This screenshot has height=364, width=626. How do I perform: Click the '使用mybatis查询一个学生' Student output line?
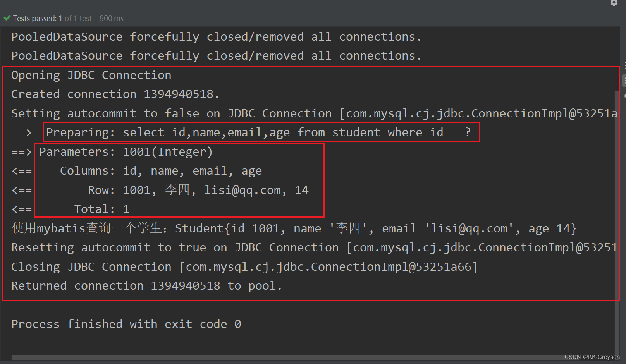pos(294,228)
